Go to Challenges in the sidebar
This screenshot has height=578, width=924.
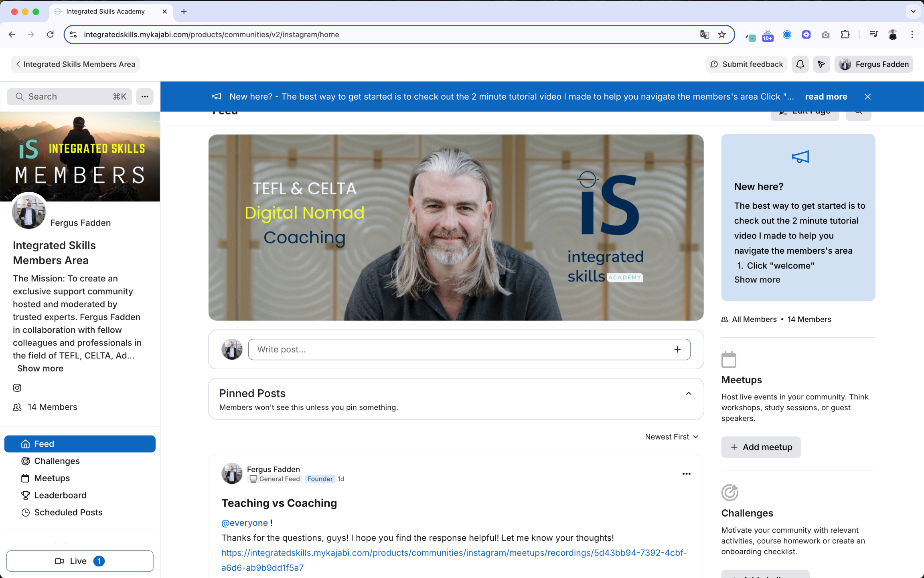(57, 461)
